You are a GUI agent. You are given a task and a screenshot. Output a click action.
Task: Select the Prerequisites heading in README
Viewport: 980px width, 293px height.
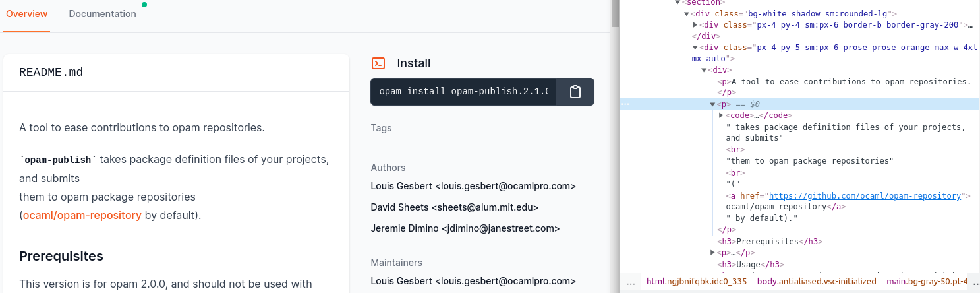[x=61, y=256]
